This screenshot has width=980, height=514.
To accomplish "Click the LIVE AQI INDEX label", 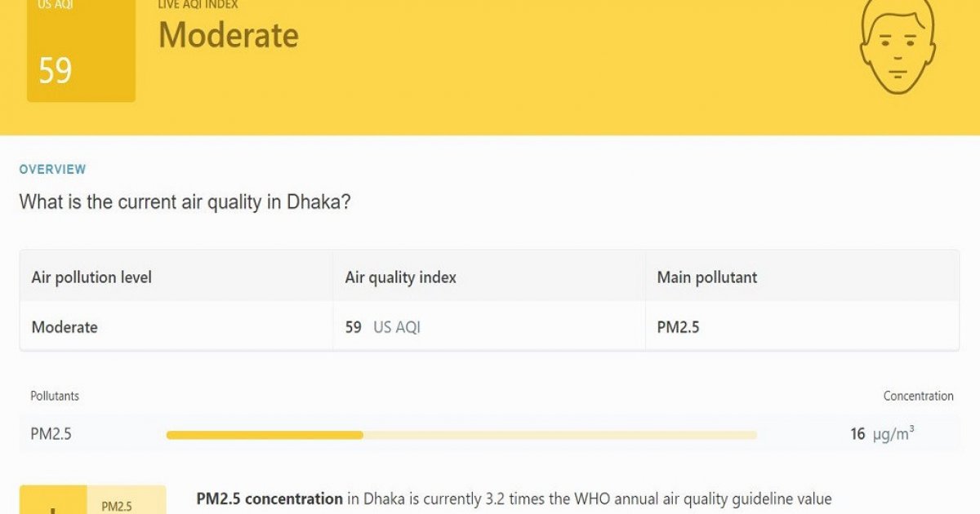I will 197,5.
